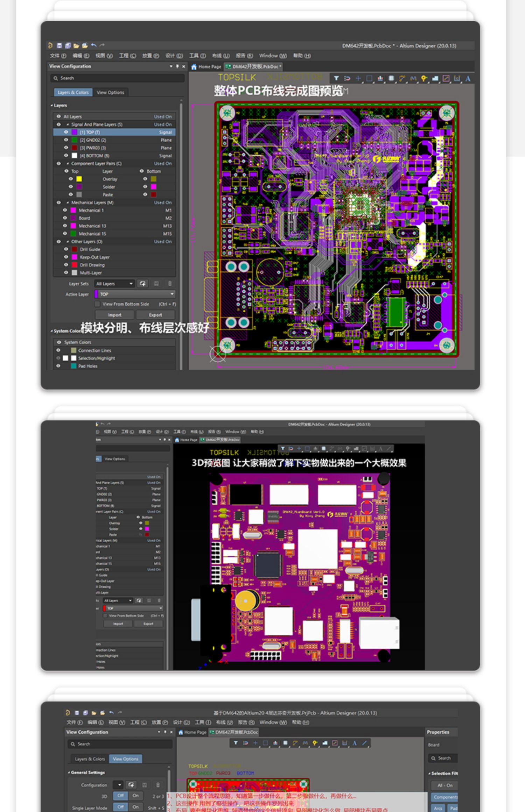Image resolution: width=525 pixels, height=812 pixels.
Task: Click Single Layer Mode Off button
Action: click(x=120, y=807)
